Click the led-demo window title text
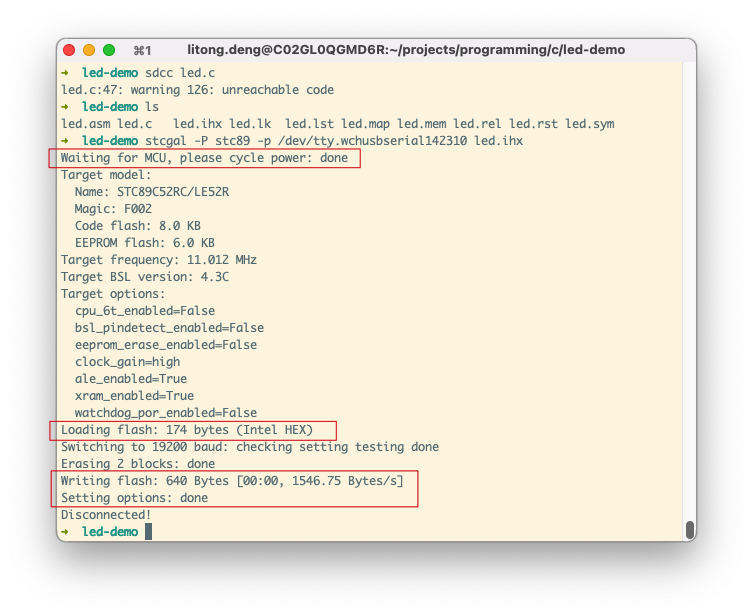 click(x=405, y=50)
